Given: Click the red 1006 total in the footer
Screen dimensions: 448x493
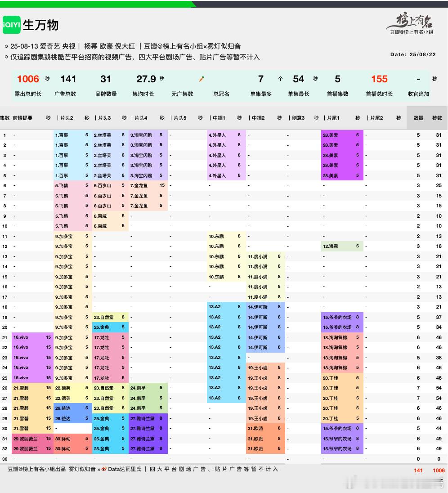Looking at the screenshot, I should (x=439, y=471).
